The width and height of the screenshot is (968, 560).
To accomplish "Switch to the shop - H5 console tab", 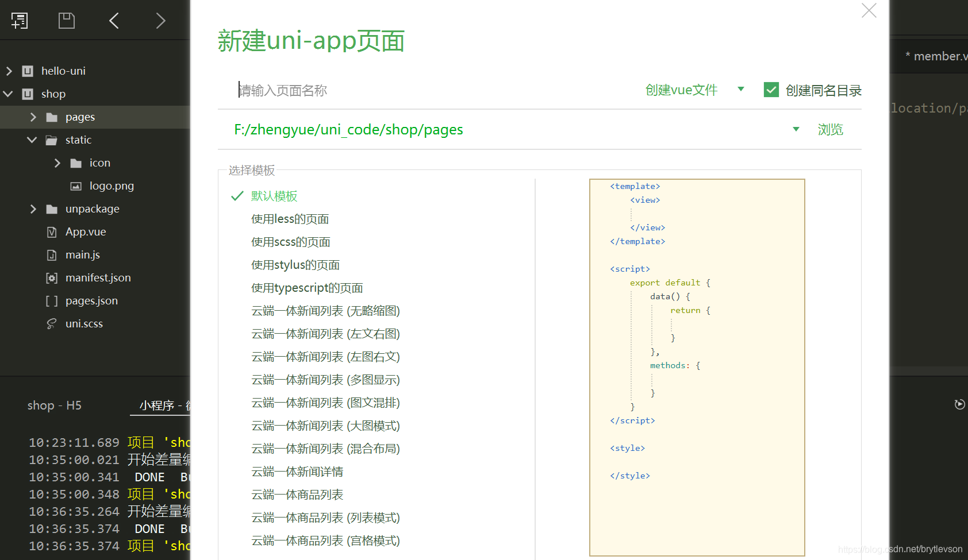I will pos(55,405).
